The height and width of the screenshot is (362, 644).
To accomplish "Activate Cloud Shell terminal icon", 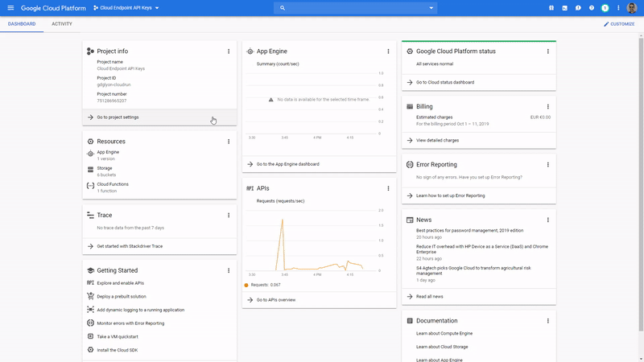I will pos(565,8).
